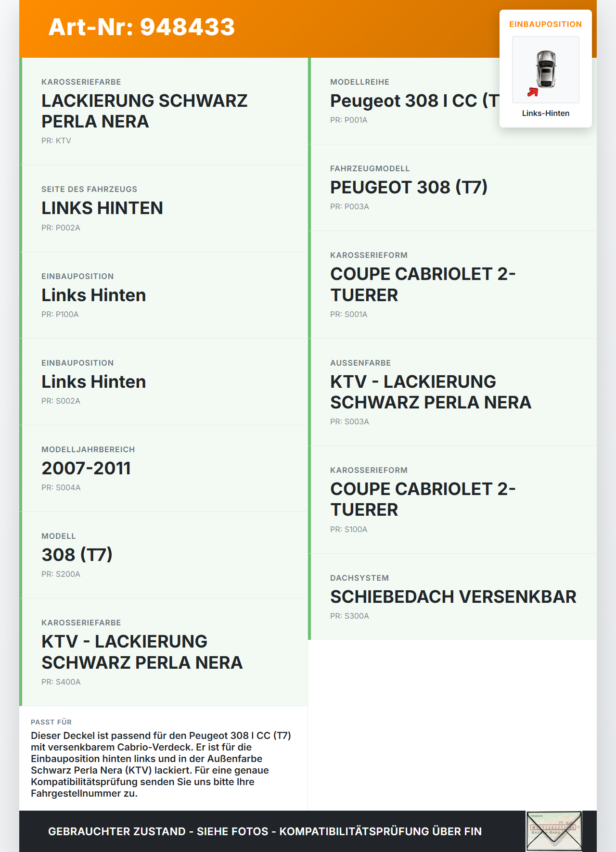Viewport: 616px width, 852px height.
Task: Click the Links-Hinten caption under car image
Action: point(546,113)
